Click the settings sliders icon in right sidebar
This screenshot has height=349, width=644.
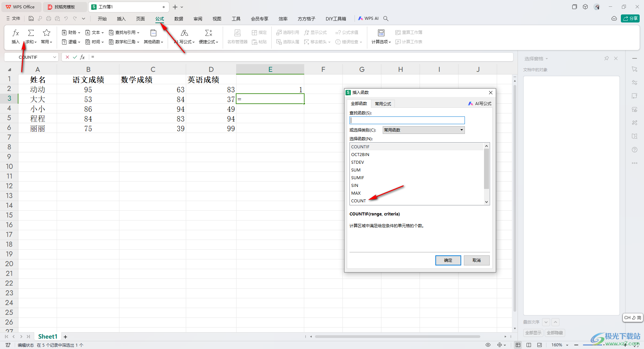tap(635, 83)
